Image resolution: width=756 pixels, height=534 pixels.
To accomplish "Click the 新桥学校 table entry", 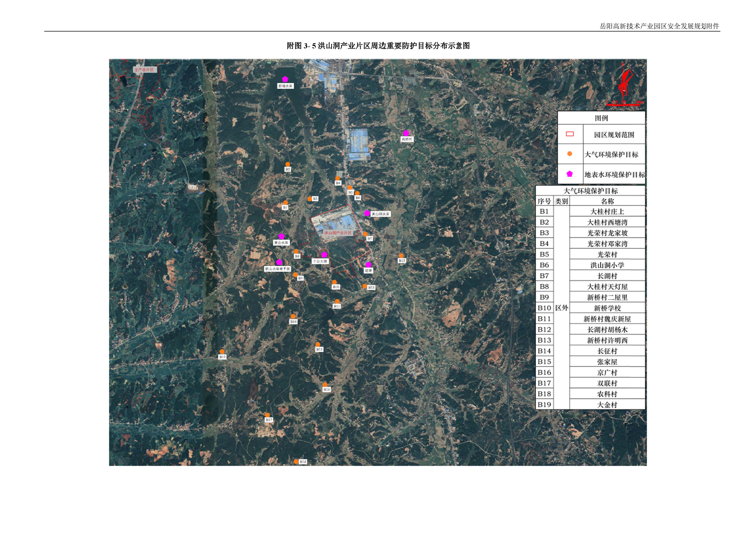I will coord(607,308).
